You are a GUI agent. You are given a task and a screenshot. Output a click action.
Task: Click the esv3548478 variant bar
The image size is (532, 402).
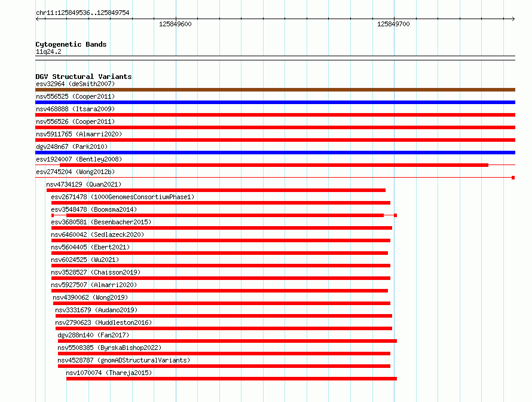225,215
